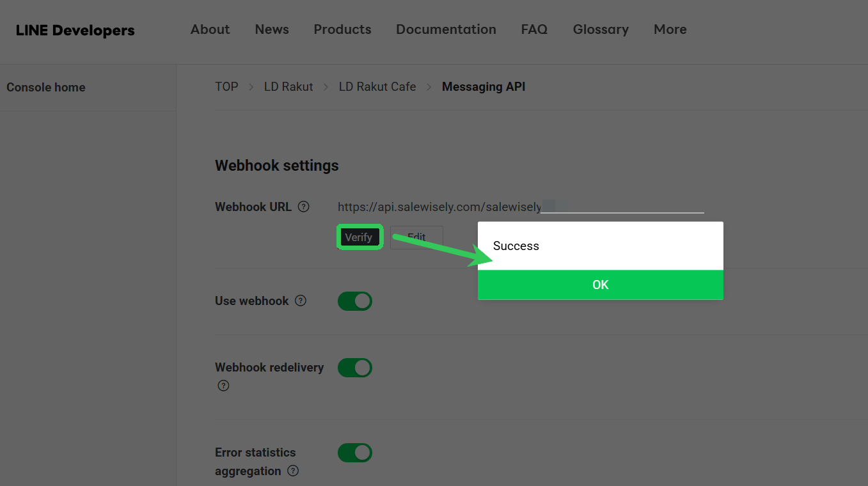Image resolution: width=868 pixels, height=486 pixels.
Task: Go to Console home in sidebar
Action: (x=46, y=88)
